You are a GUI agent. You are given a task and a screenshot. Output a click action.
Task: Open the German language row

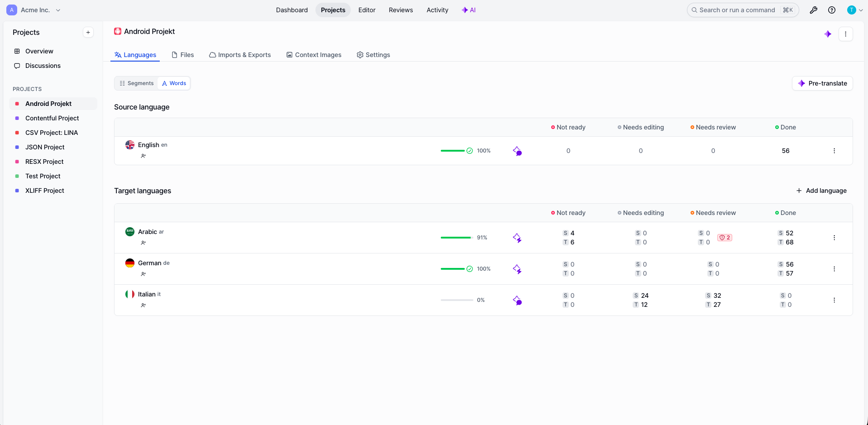click(483, 269)
